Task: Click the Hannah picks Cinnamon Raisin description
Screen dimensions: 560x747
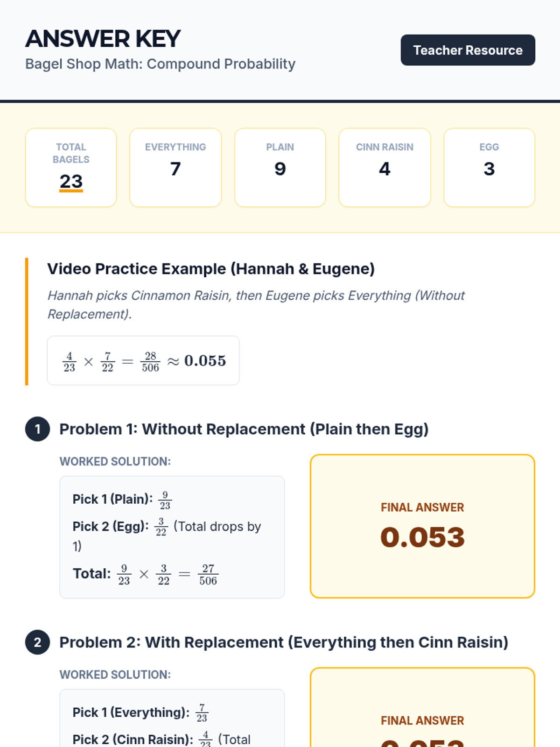Action: tap(256, 304)
